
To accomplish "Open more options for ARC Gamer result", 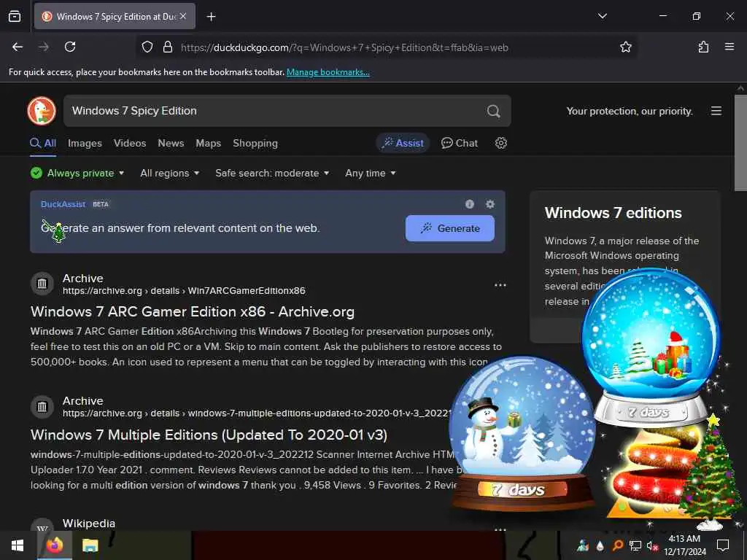I will [x=500, y=285].
